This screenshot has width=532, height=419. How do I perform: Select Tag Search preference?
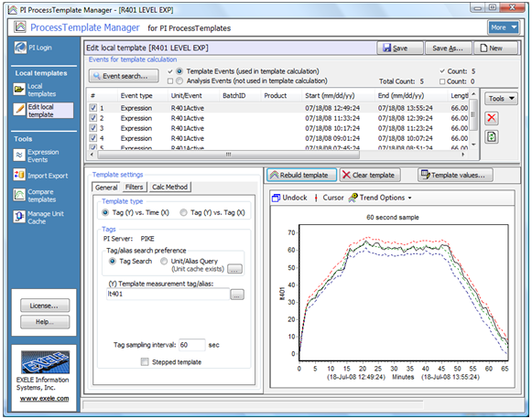(113, 262)
